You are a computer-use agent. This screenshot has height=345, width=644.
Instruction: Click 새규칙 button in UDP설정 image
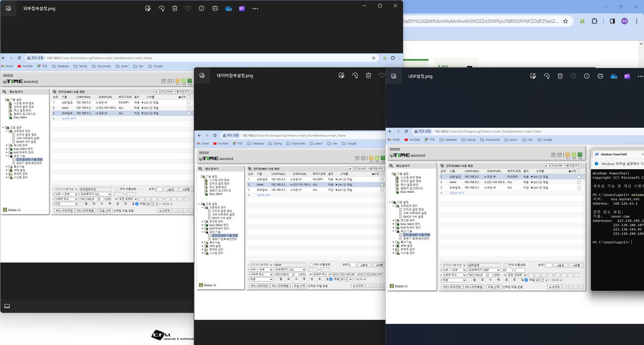pos(555,287)
